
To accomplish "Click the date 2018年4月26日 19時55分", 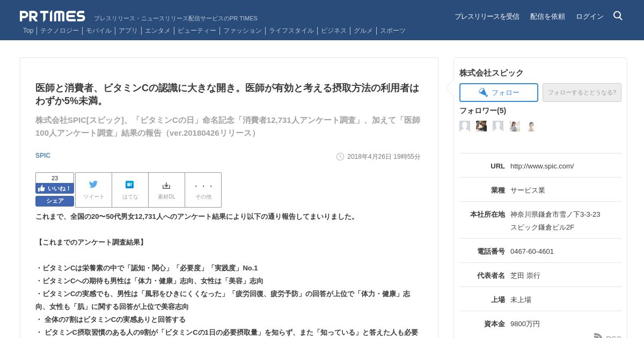I will [384, 157].
